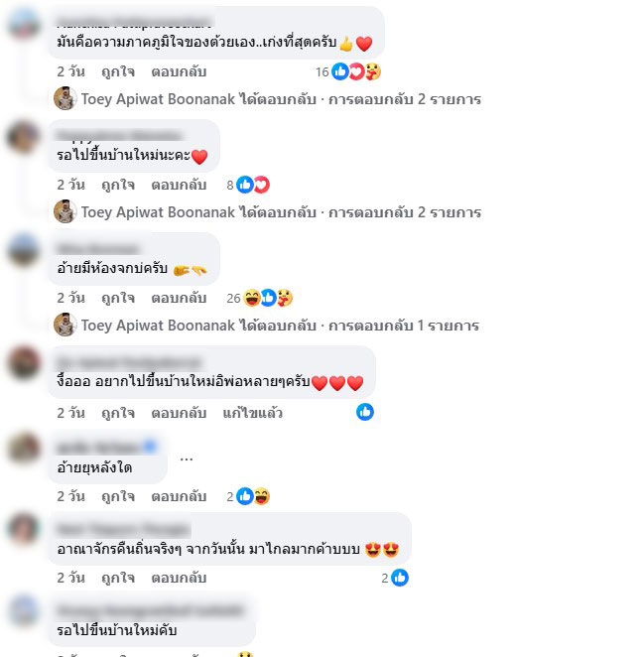Open three-dot menu beside อ้ายยุหลังใด comment
Image resolution: width=644 pixels, height=657 pixels.
coord(187,460)
